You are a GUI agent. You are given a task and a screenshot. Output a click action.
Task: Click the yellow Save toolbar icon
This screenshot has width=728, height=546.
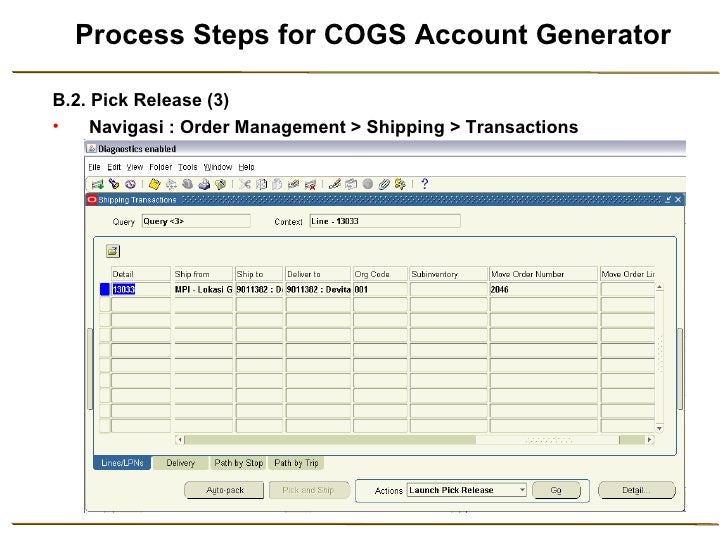point(154,184)
